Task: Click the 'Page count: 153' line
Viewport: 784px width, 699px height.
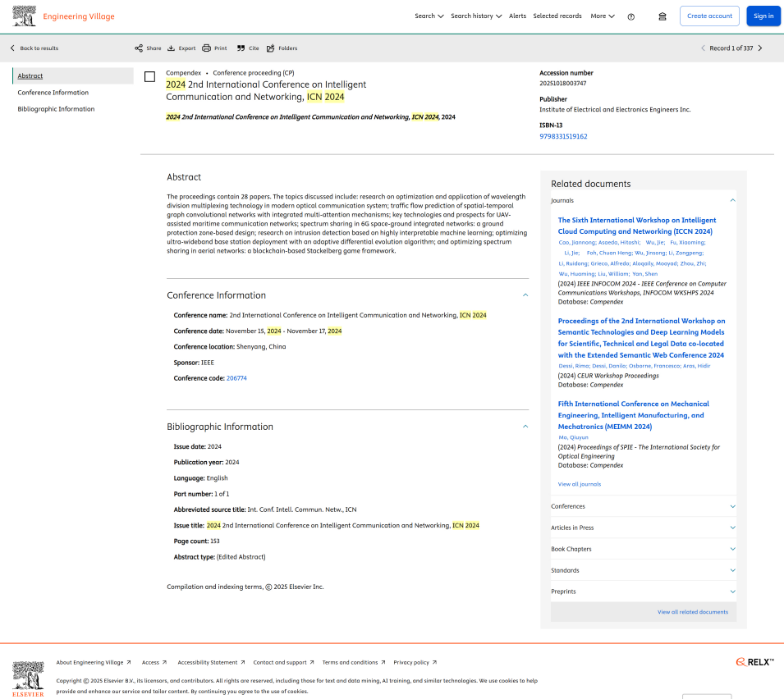Action: [196, 541]
